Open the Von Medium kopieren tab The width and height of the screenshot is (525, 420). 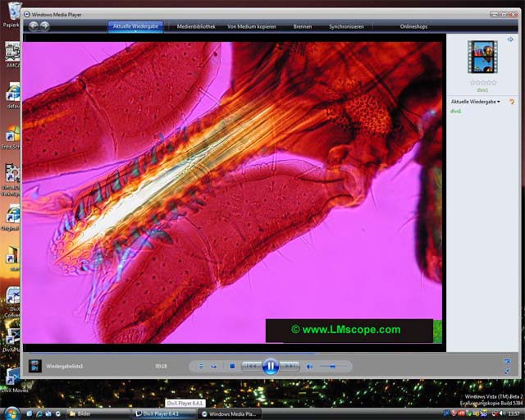click(x=252, y=26)
